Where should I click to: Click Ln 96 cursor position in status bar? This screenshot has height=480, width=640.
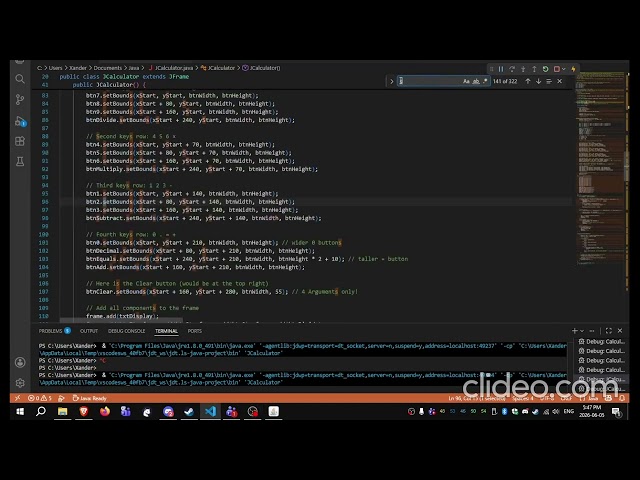pos(477,398)
